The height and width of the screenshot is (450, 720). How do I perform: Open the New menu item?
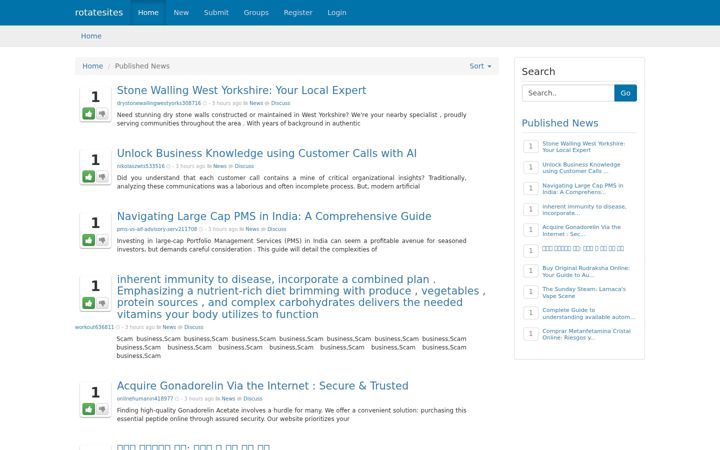(181, 12)
